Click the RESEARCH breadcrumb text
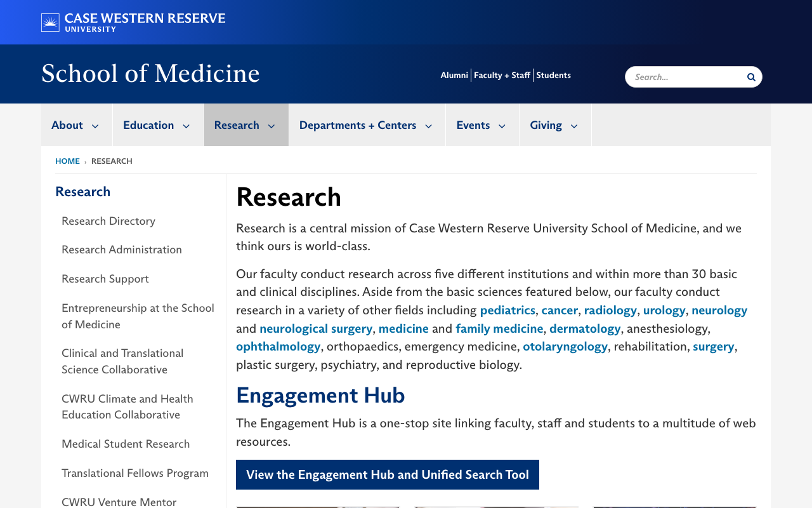Image resolution: width=812 pixels, height=508 pixels. tap(112, 161)
